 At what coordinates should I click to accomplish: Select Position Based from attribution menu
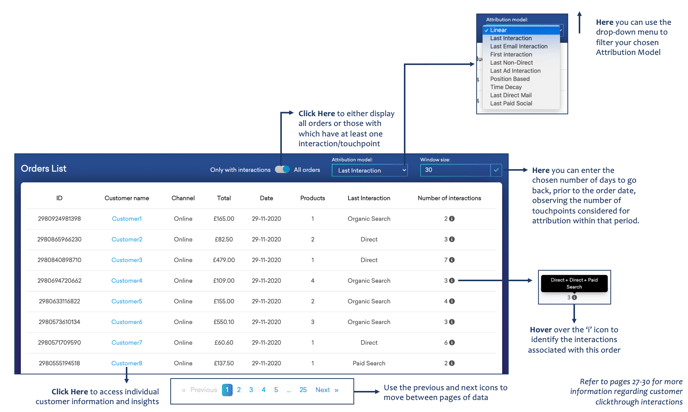(510, 79)
